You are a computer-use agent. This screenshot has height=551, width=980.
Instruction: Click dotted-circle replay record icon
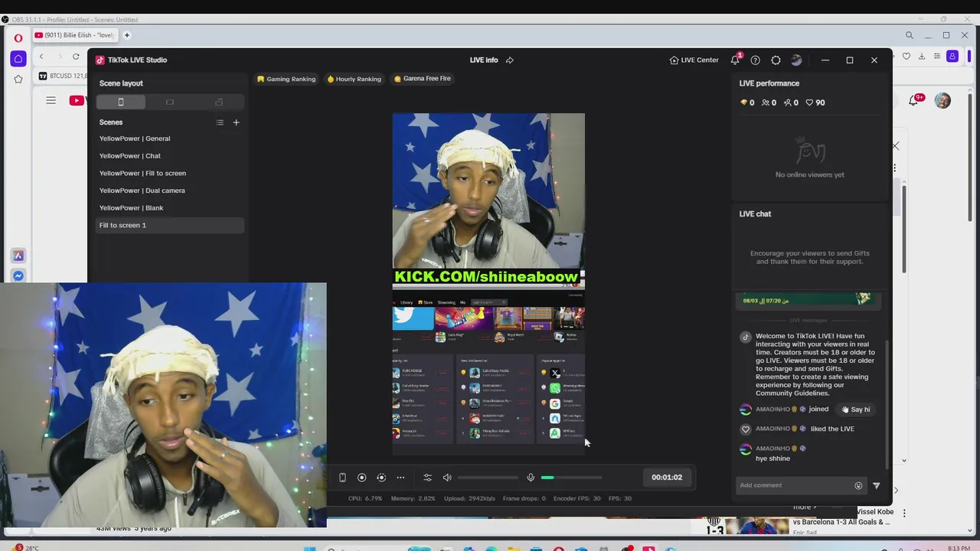[x=381, y=478]
